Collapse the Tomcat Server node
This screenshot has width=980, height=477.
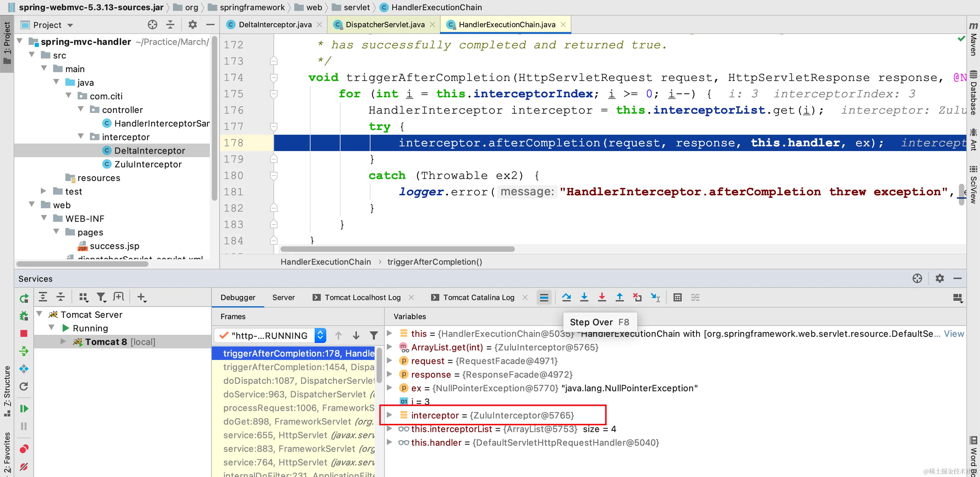click(x=39, y=314)
